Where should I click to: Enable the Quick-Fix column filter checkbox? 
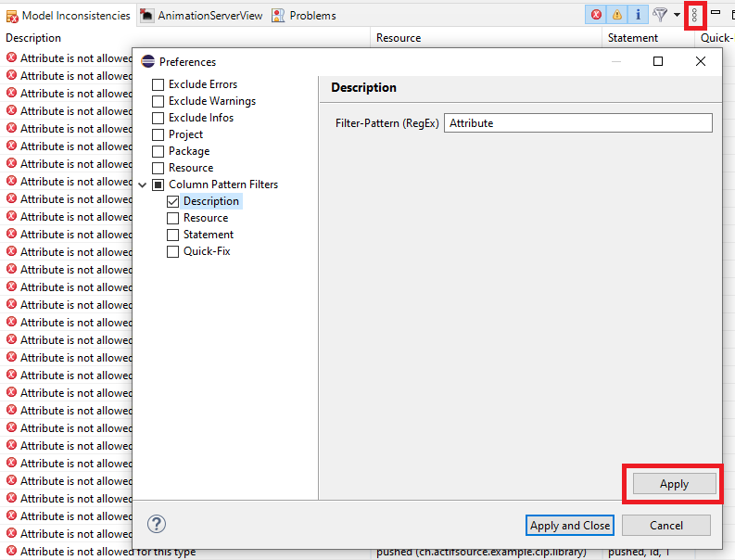coord(172,251)
